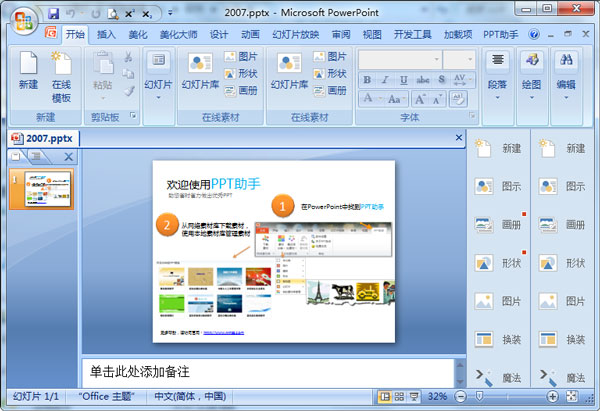Viewport: 600px width, 411px height.
Task: Open the font name combo box
Action: pos(399,59)
